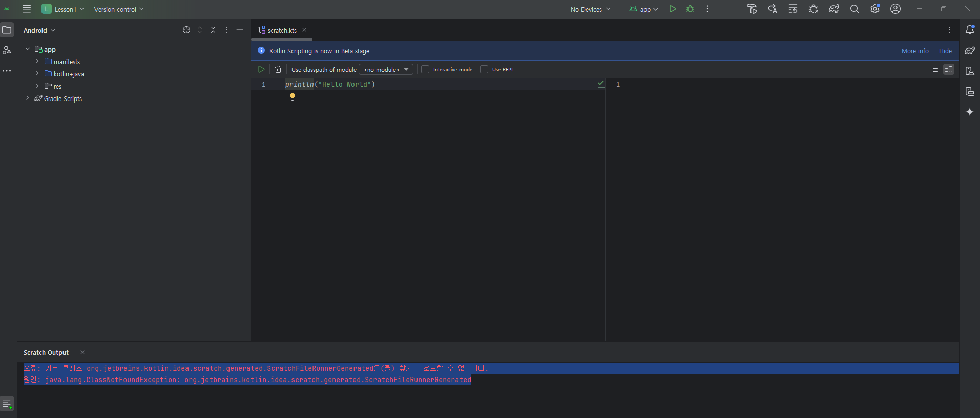Expand all in the project tree
The height and width of the screenshot is (418, 980).
(x=200, y=30)
